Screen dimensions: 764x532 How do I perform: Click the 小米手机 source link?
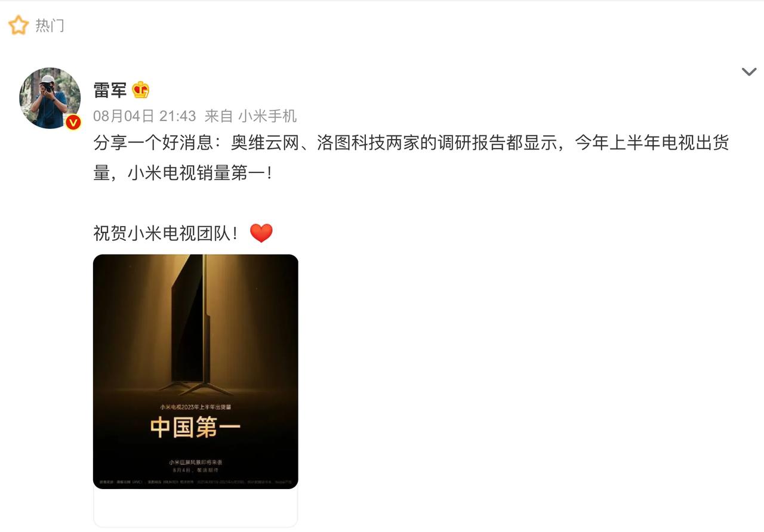click(x=267, y=116)
